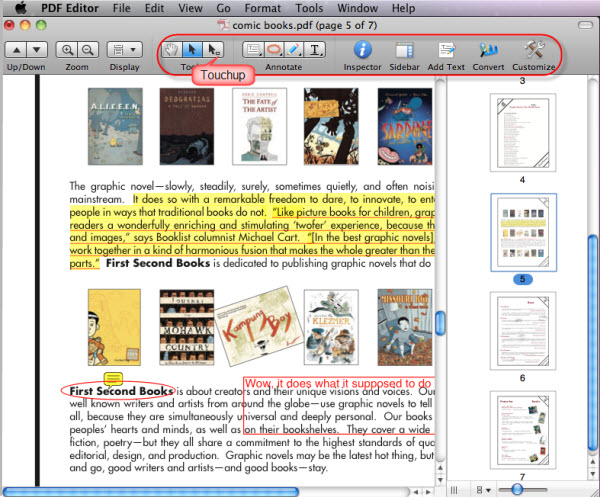600x497 pixels.
Task: Click the Journey into Mohawk Country cover
Action: [x=187, y=327]
